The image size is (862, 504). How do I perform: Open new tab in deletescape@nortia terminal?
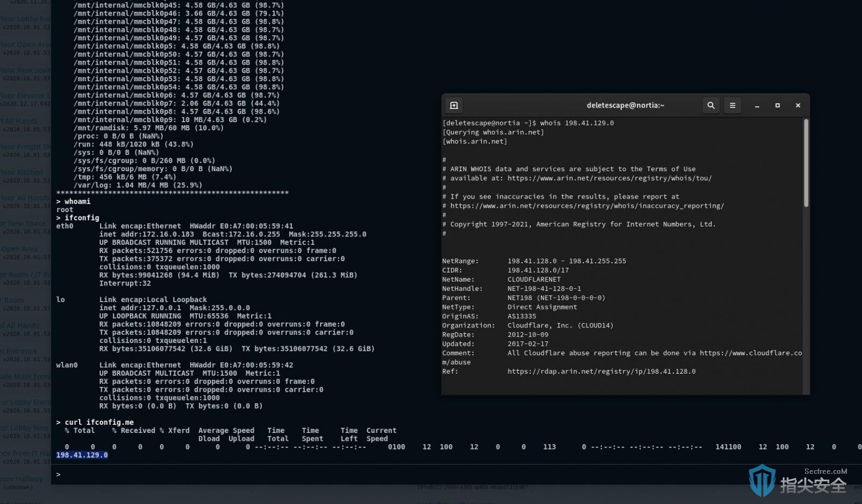tap(454, 106)
